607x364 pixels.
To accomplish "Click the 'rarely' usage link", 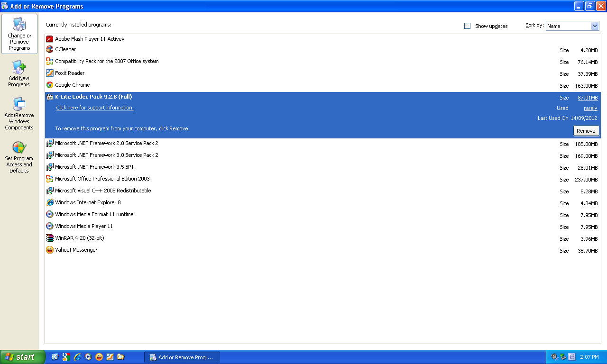I will click(x=590, y=108).
